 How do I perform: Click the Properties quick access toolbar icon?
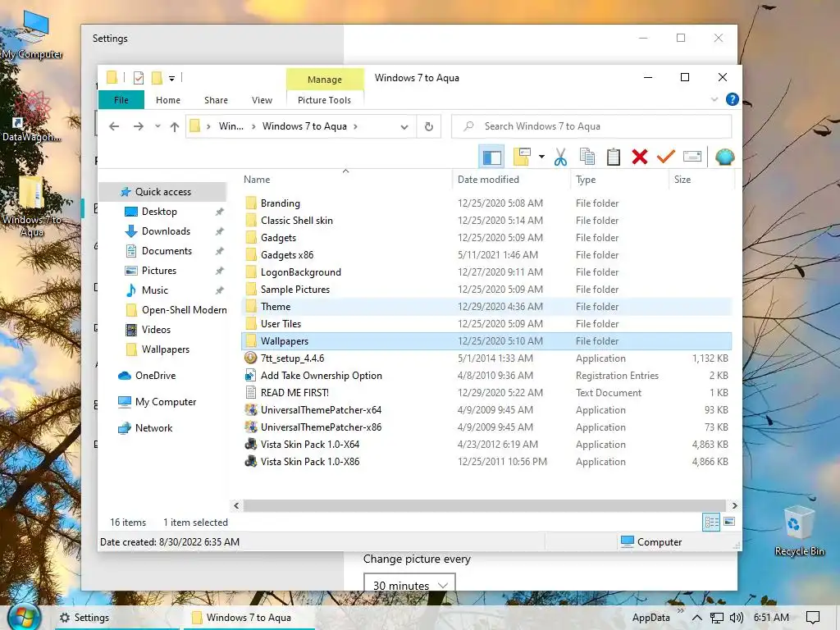coord(138,78)
